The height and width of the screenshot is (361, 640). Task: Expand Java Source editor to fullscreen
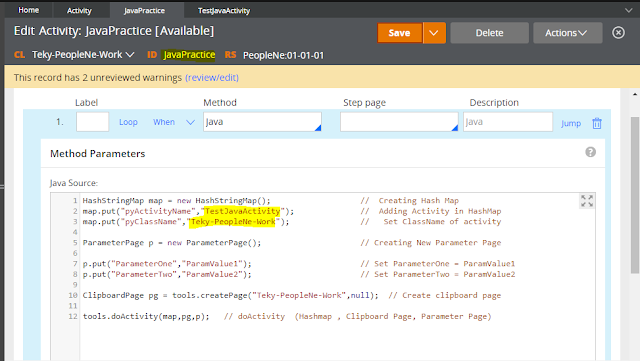coord(587,201)
